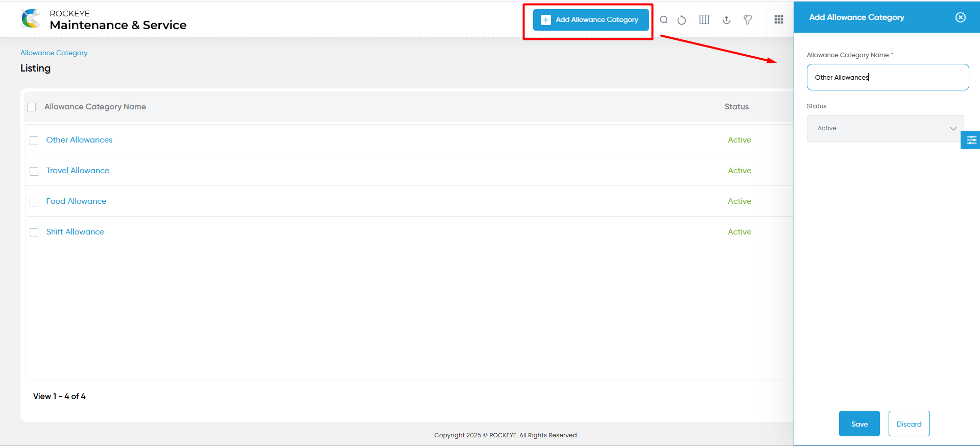Click the Maintenance & Service title

pyautogui.click(x=118, y=25)
